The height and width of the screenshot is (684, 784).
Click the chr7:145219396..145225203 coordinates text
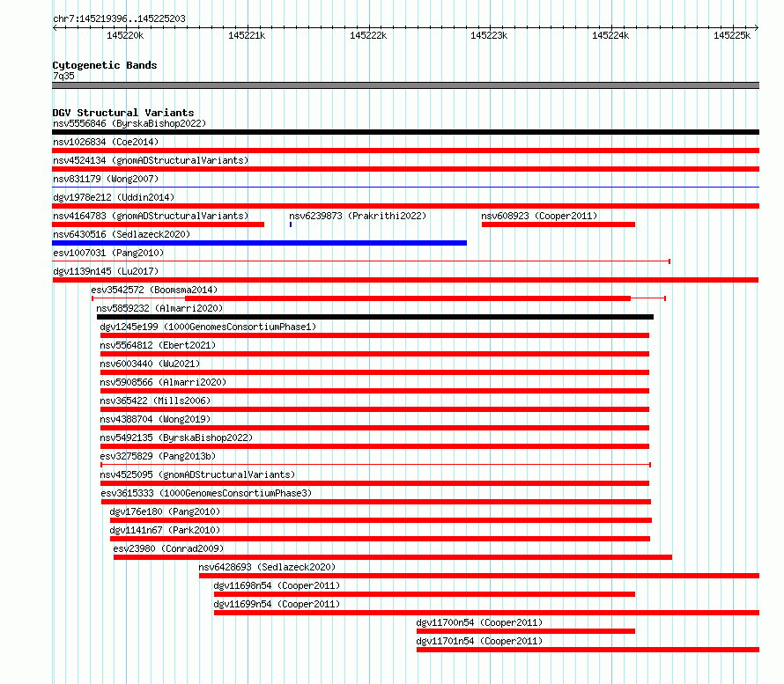point(119,18)
